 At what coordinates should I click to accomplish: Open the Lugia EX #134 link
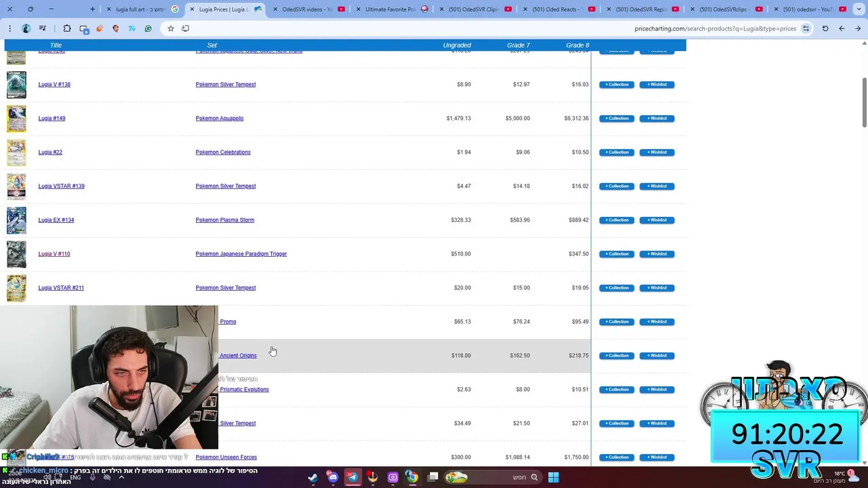[x=56, y=220]
